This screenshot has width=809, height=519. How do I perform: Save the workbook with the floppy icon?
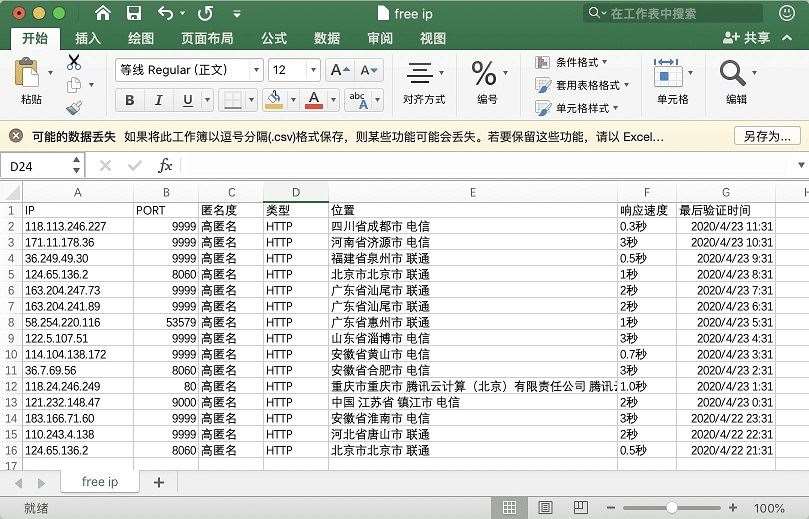[x=134, y=13]
